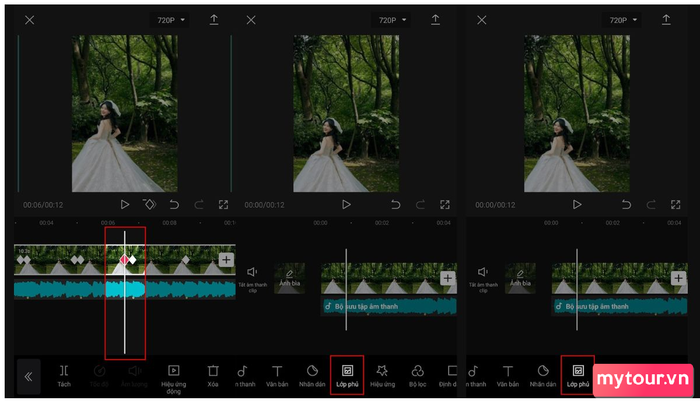Open Văn bản text tool in right panel
The width and height of the screenshot is (700, 405).
(x=508, y=376)
